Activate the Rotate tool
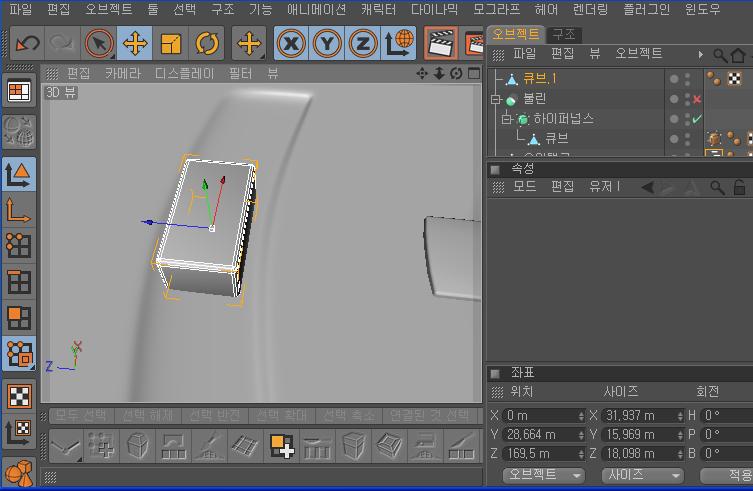The width and height of the screenshot is (753, 491). 207,44
